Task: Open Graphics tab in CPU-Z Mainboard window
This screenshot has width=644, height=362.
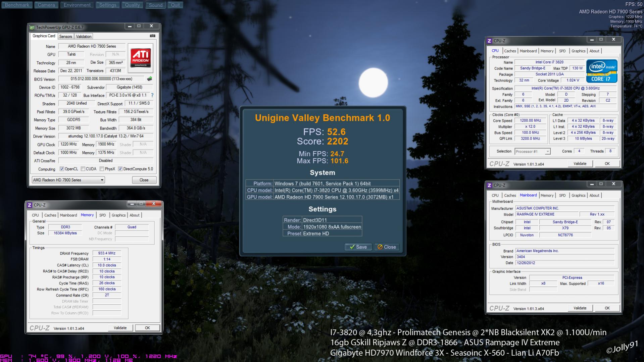Action: tap(578, 196)
